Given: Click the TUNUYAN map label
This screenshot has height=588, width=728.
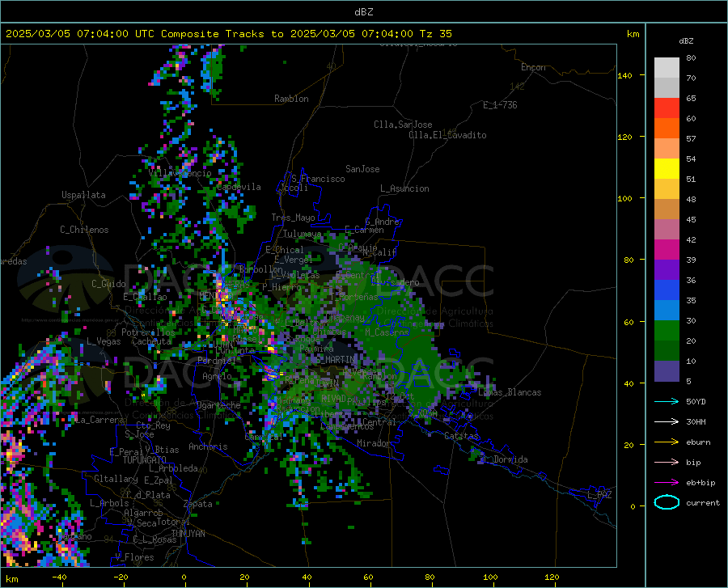Looking at the screenshot, I should pyautogui.click(x=188, y=534).
